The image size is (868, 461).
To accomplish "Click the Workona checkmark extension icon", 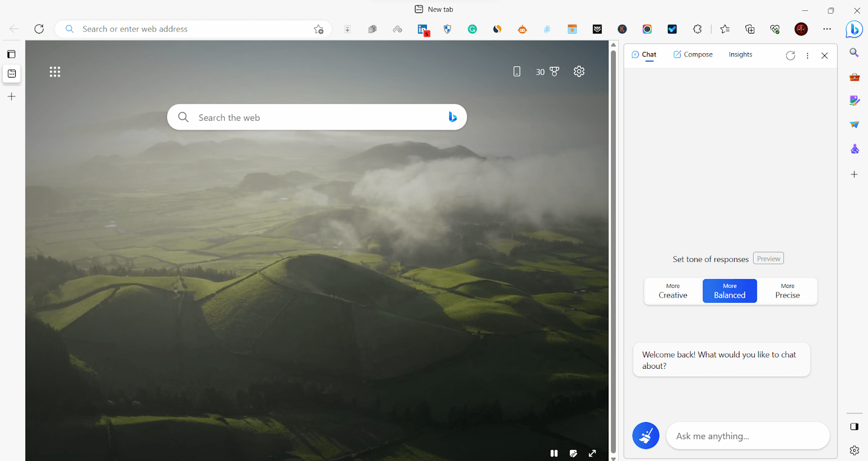I will [672, 29].
